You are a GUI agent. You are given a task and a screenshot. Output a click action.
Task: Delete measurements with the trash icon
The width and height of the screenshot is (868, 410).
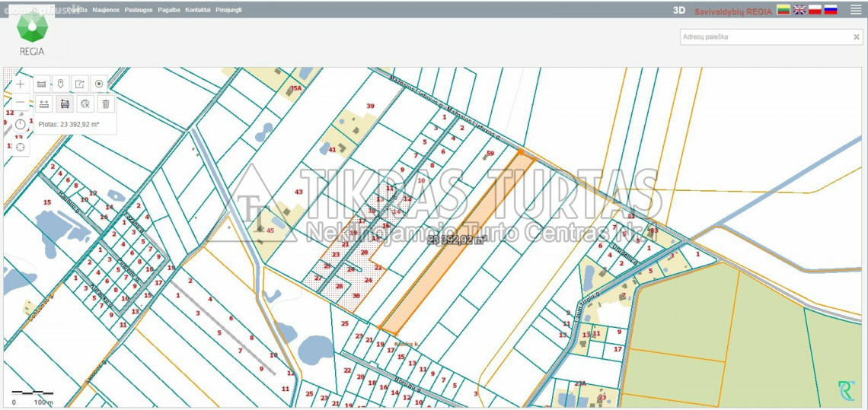pyautogui.click(x=106, y=104)
